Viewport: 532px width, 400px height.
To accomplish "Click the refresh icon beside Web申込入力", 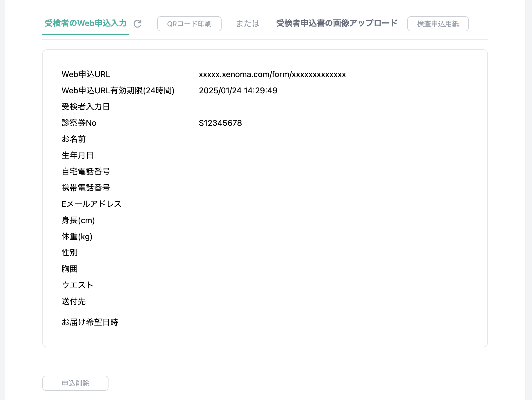I will [x=137, y=24].
